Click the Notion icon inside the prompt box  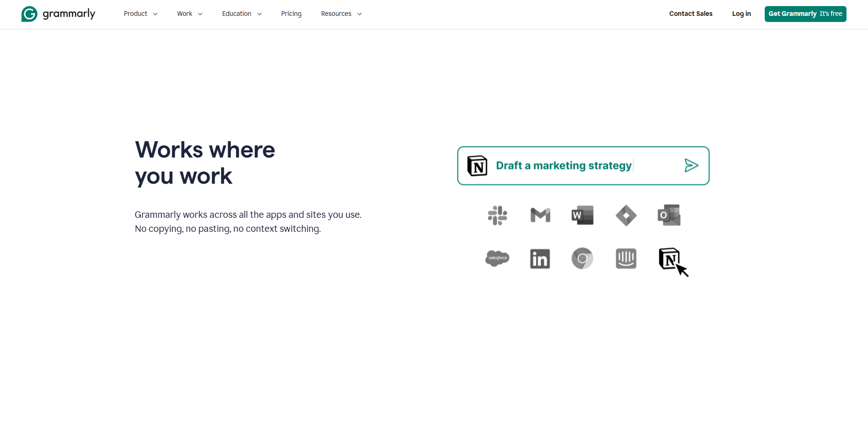pos(477,165)
